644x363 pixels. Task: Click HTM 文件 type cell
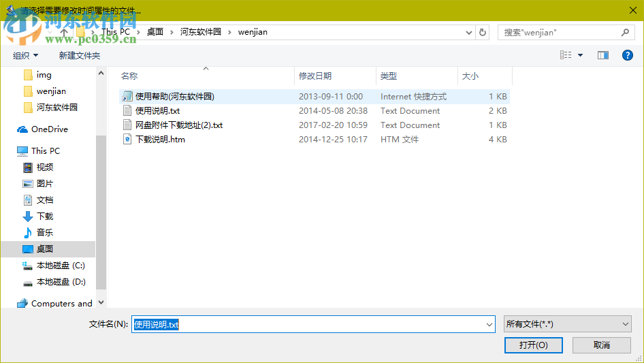[x=400, y=140]
